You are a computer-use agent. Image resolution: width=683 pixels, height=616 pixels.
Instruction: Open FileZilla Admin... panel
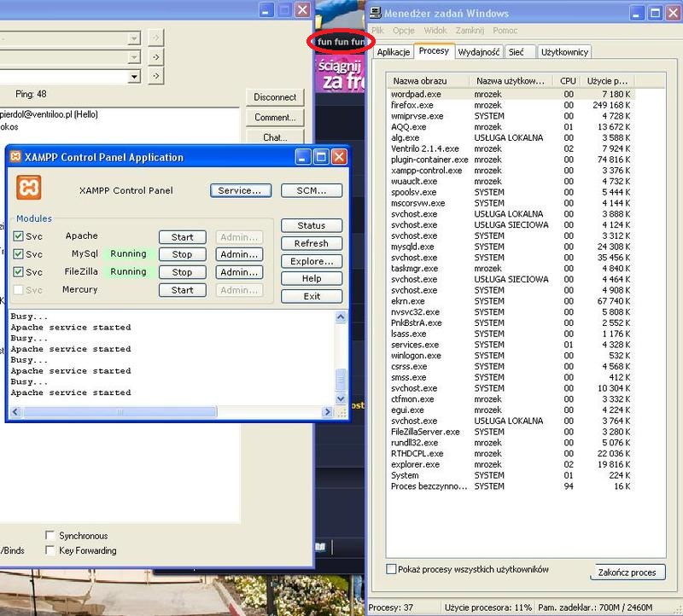(x=239, y=272)
